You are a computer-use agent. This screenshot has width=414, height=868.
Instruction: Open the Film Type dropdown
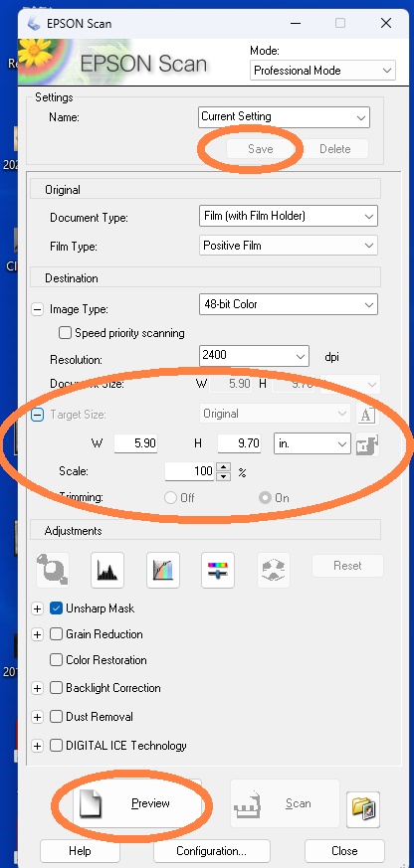coord(289,246)
